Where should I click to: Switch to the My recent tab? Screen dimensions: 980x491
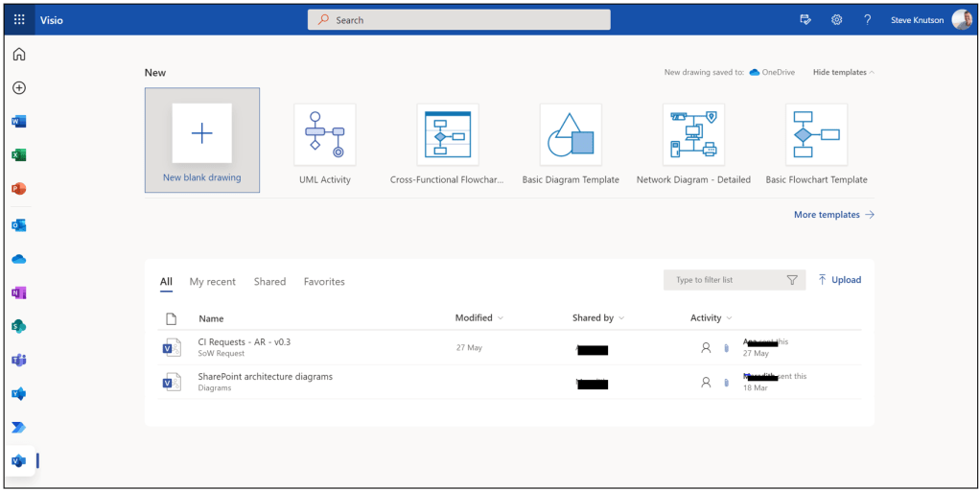click(x=212, y=282)
